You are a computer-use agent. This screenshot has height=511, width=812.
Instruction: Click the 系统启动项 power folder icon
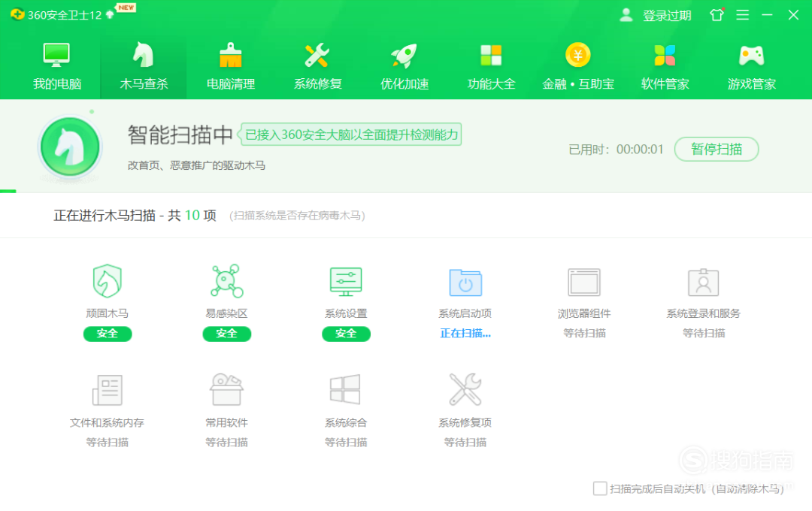pyautogui.click(x=465, y=283)
